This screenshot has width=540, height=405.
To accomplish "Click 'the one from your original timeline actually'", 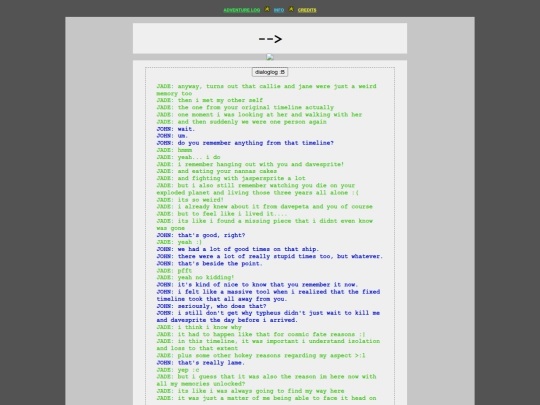I will (256, 107).
